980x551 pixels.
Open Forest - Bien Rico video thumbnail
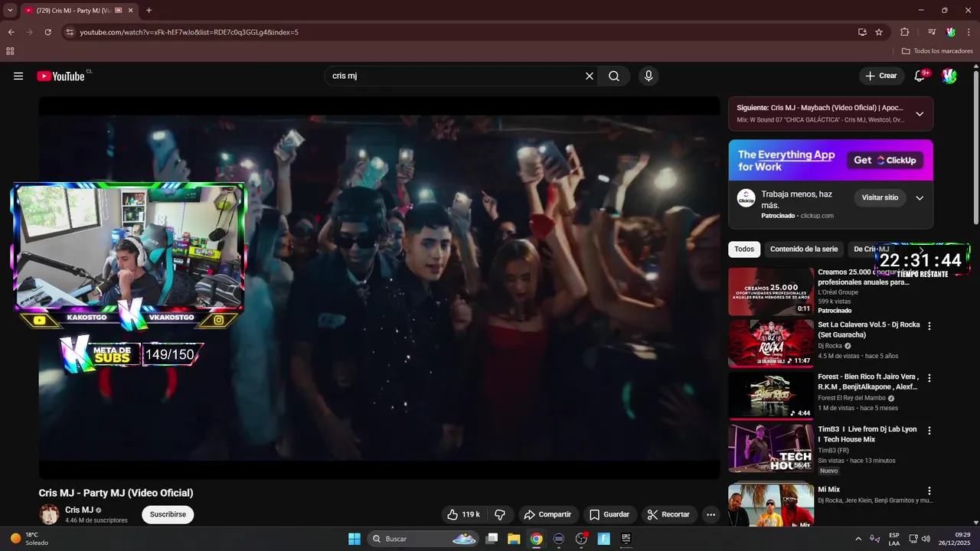(x=770, y=396)
